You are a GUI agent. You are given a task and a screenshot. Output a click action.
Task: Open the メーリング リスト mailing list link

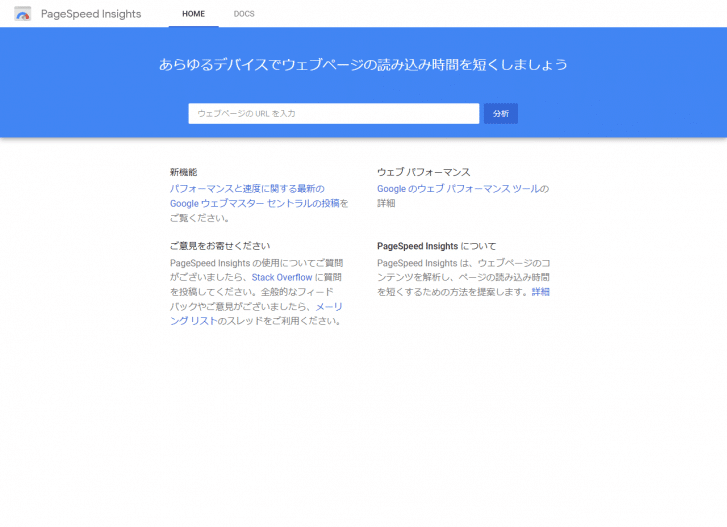(256, 314)
